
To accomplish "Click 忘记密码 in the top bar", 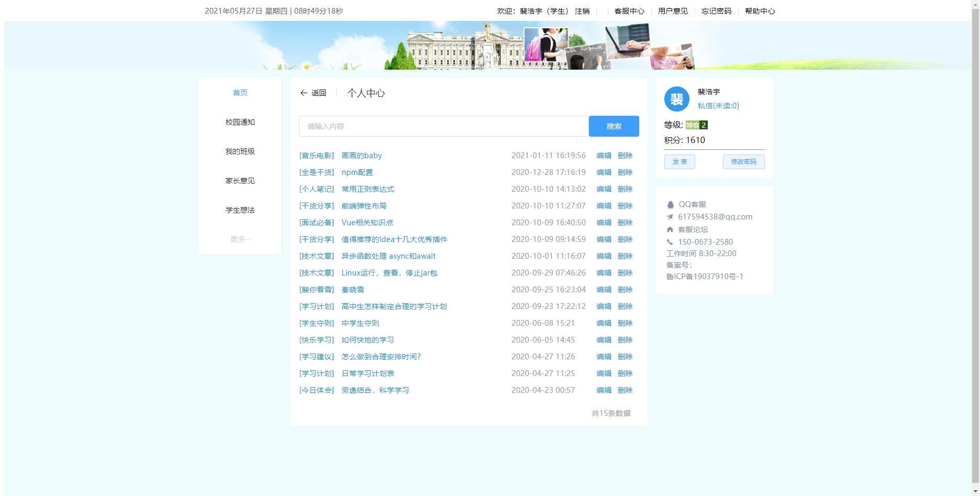I will click(716, 11).
